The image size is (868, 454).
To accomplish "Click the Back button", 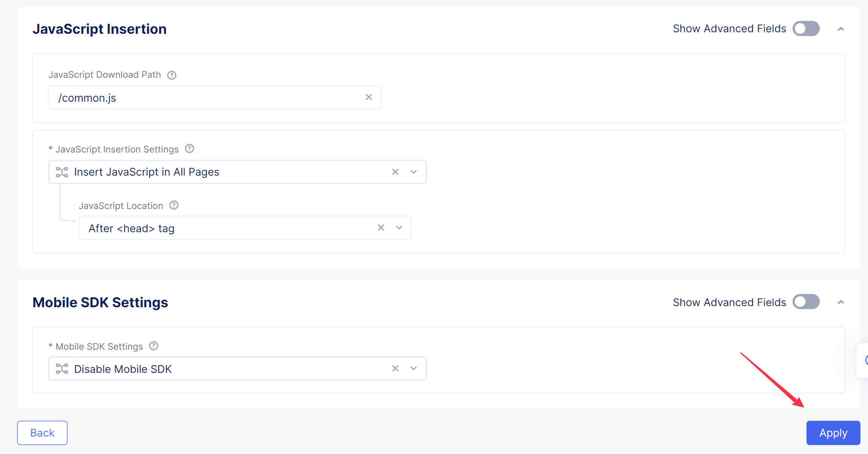I will [x=42, y=432].
